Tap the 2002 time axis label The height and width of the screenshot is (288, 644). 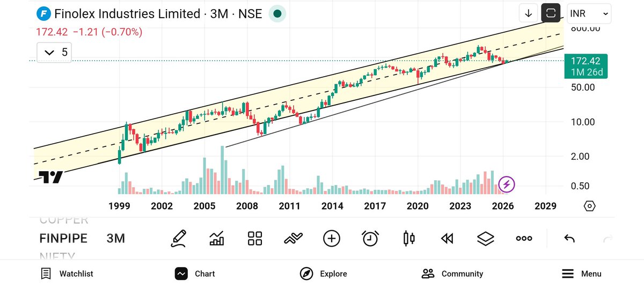coord(162,206)
